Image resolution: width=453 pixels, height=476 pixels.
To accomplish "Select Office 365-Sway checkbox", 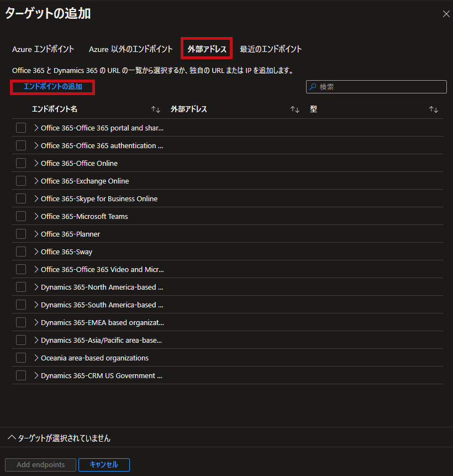I will tap(21, 252).
